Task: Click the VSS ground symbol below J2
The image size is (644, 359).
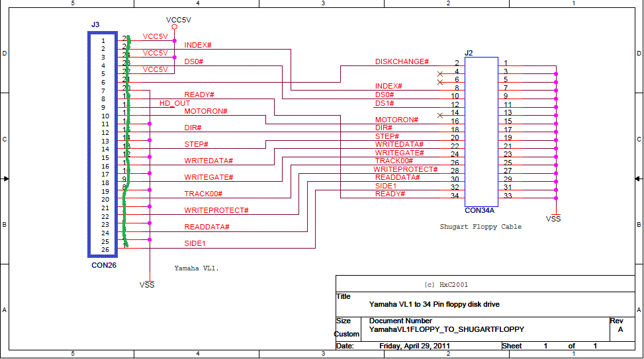Action: tap(555, 217)
